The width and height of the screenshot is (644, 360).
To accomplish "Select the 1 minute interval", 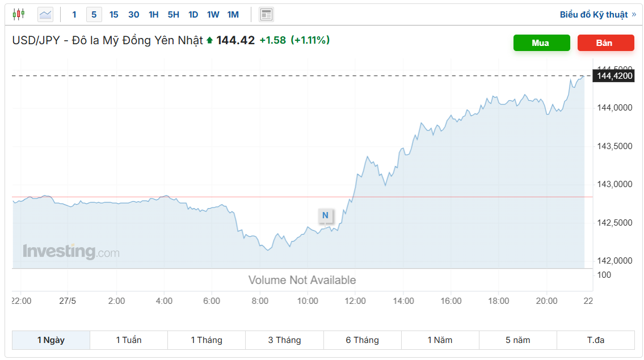I will (x=74, y=15).
